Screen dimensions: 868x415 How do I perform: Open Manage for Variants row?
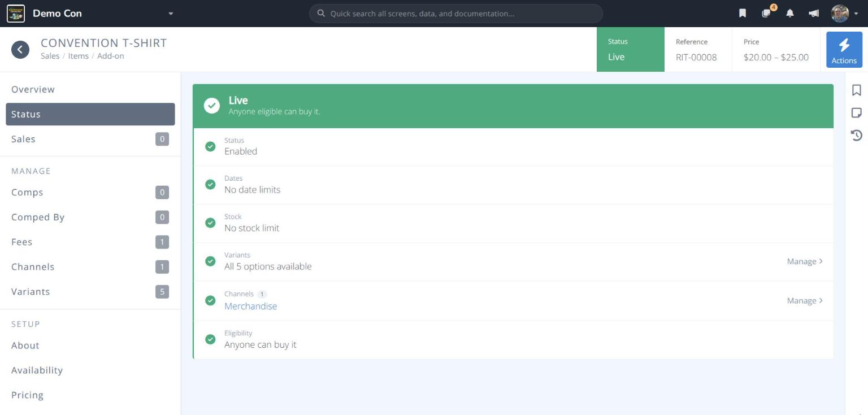coord(805,261)
